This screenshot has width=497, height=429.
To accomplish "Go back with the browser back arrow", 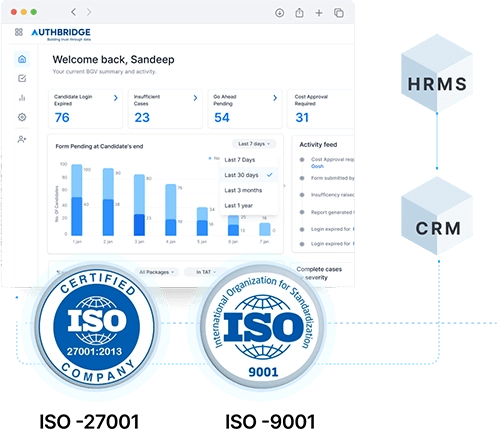I will 73,12.
